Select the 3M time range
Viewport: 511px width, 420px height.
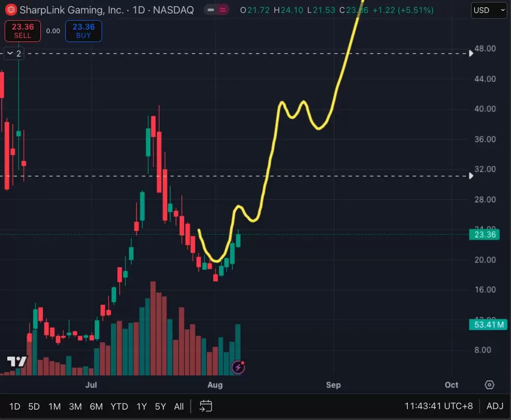point(75,407)
